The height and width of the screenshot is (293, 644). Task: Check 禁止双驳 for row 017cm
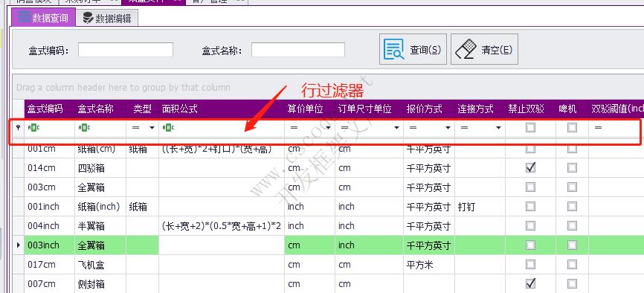click(x=531, y=265)
